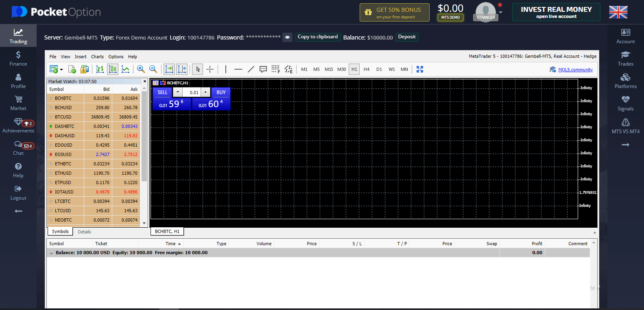The height and width of the screenshot is (310, 644).
Task: Increase trade volume with up arrow
Action: 205,92
